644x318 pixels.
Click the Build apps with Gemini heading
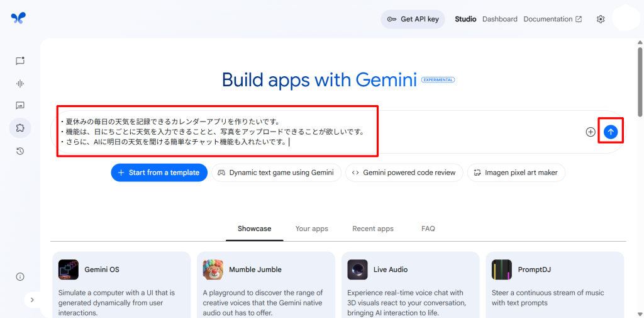[319, 80]
